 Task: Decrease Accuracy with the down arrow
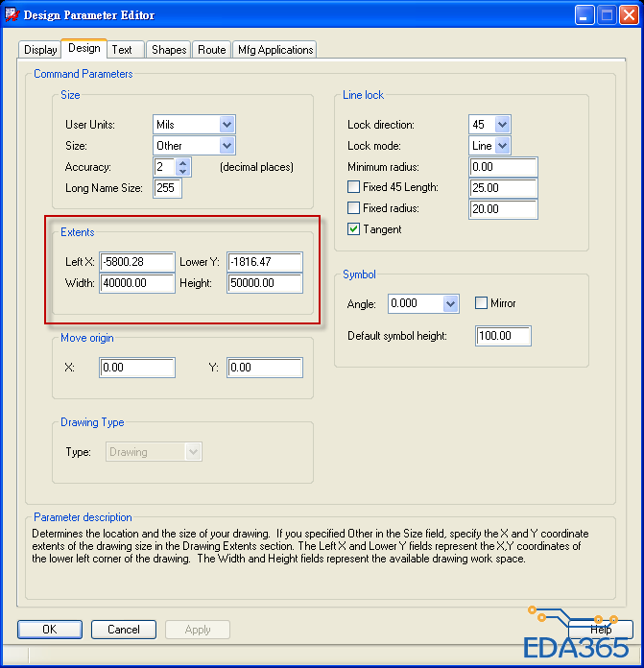(183, 171)
